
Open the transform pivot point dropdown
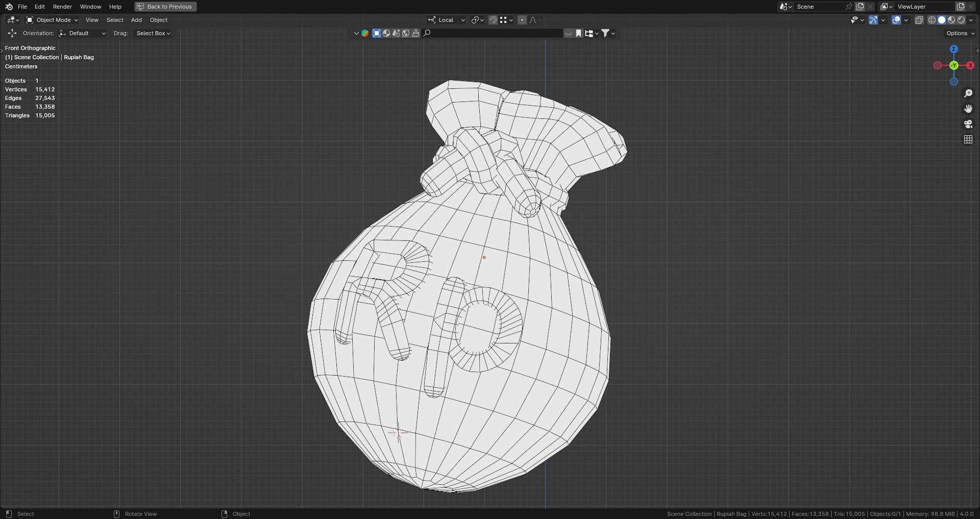click(478, 20)
